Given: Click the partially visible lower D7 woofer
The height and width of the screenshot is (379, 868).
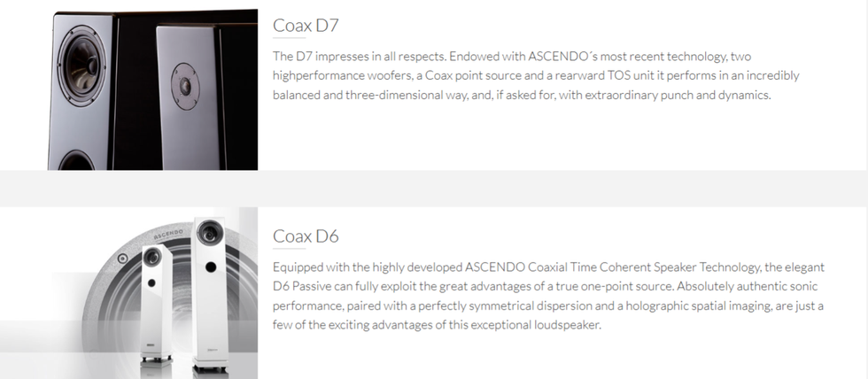Looking at the screenshot, I should click(76, 160).
